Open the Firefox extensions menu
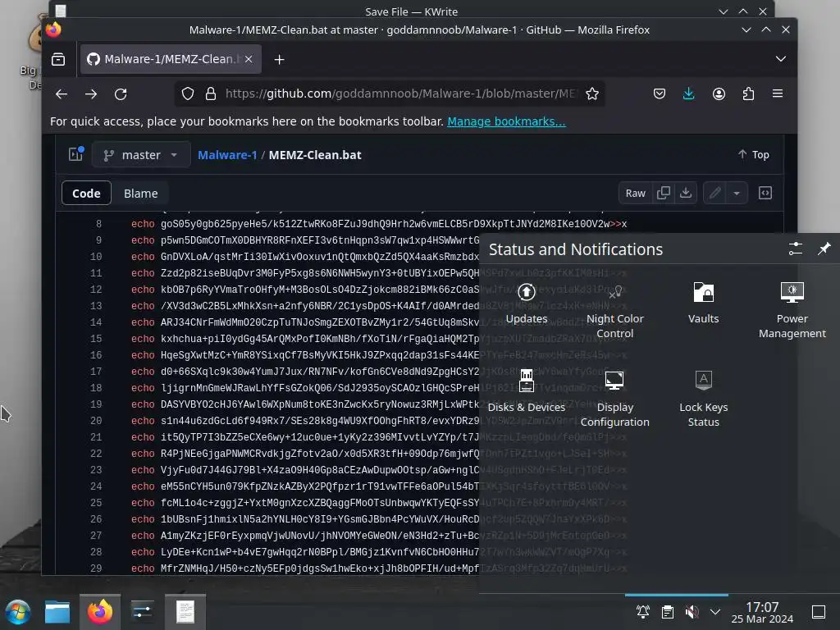This screenshot has height=630, width=840. tap(748, 94)
